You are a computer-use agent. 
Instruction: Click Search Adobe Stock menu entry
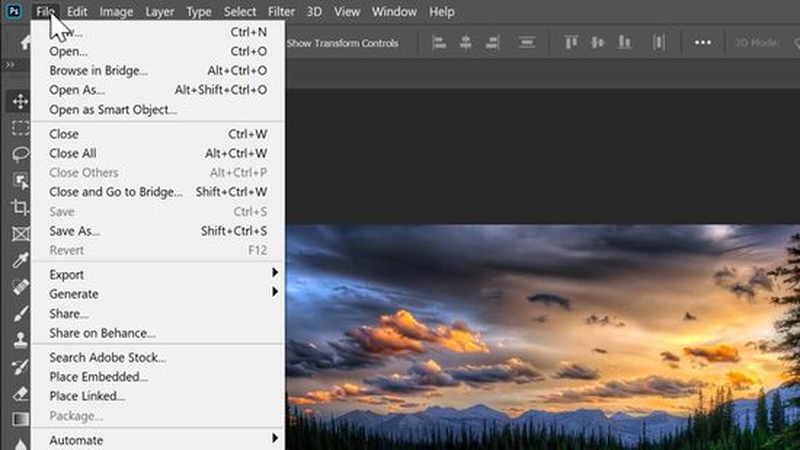coord(108,358)
